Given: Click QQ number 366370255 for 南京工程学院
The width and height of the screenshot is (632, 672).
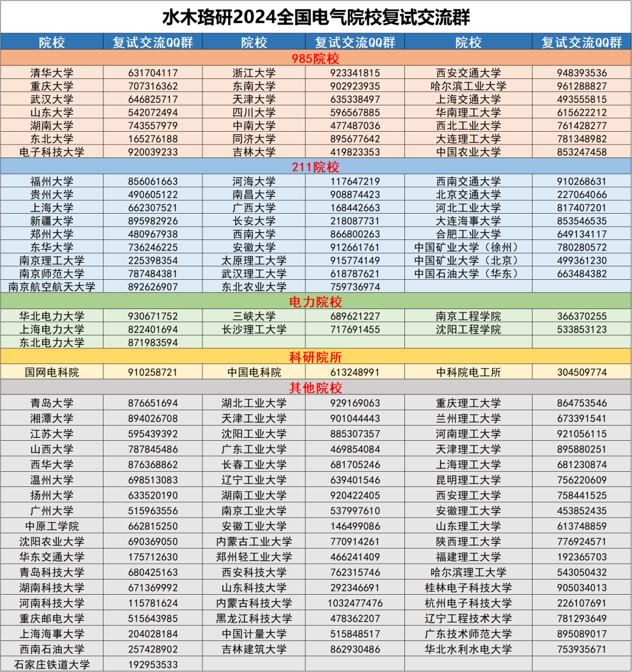Looking at the screenshot, I should tap(582, 316).
